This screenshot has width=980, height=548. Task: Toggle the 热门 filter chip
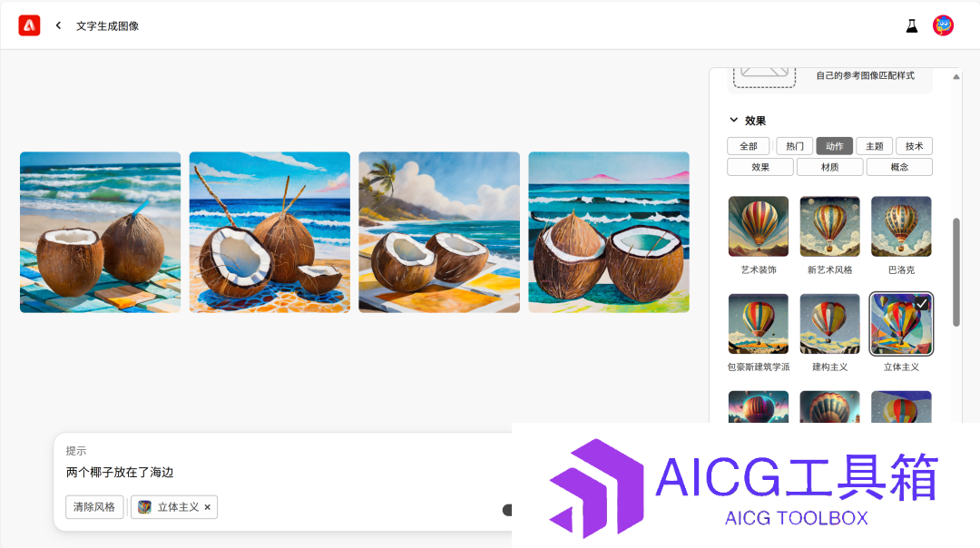point(794,146)
